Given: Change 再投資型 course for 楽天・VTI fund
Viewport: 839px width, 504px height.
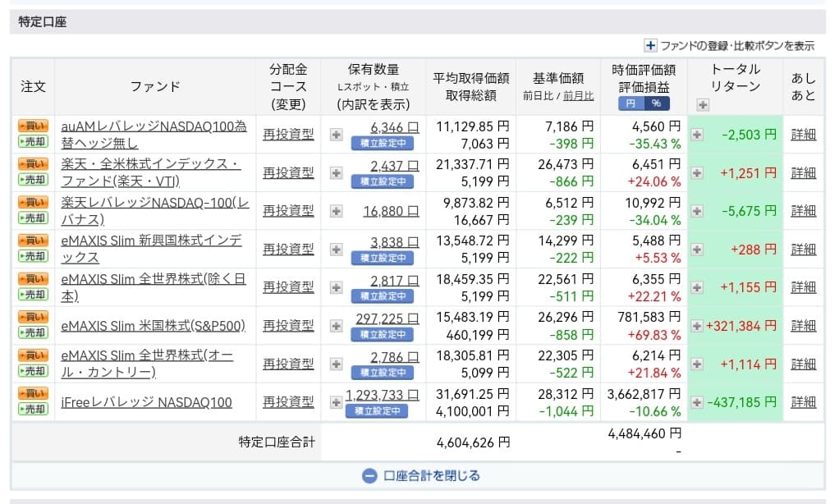Looking at the screenshot, I should point(288,172).
